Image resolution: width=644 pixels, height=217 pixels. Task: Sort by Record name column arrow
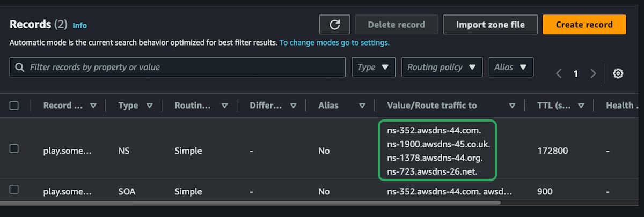(x=93, y=106)
